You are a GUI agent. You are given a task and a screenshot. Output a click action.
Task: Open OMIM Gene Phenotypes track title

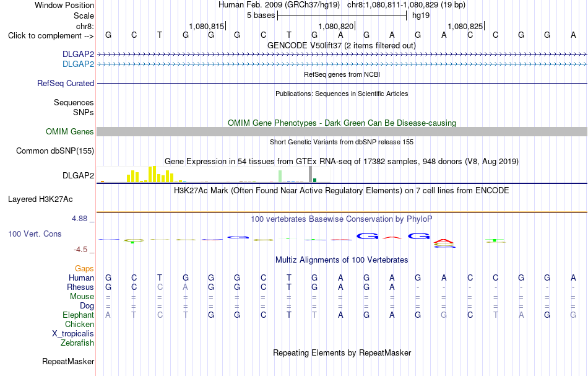342,123
